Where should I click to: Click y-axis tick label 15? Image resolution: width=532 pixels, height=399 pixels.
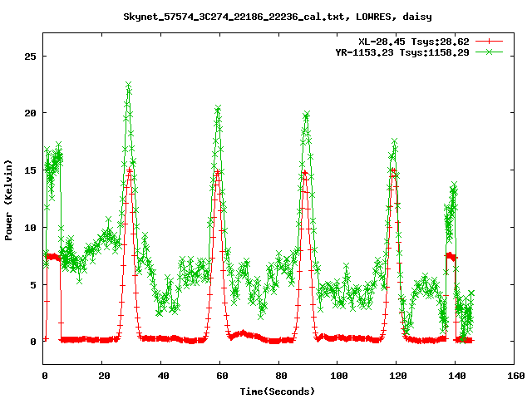coord(30,170)
